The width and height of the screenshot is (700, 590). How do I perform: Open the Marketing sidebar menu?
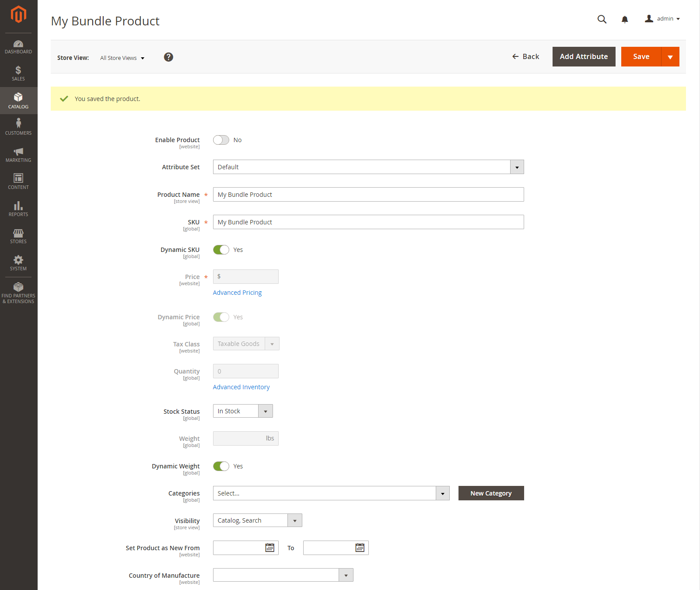point(18,154)
